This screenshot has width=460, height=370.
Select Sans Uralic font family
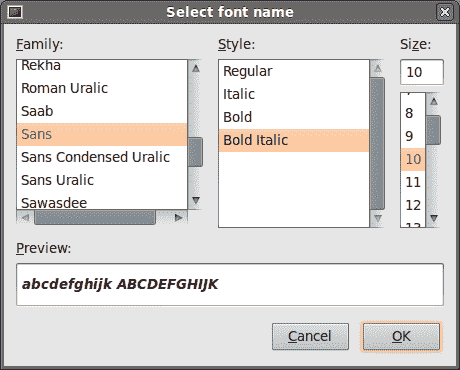point(102,180)
